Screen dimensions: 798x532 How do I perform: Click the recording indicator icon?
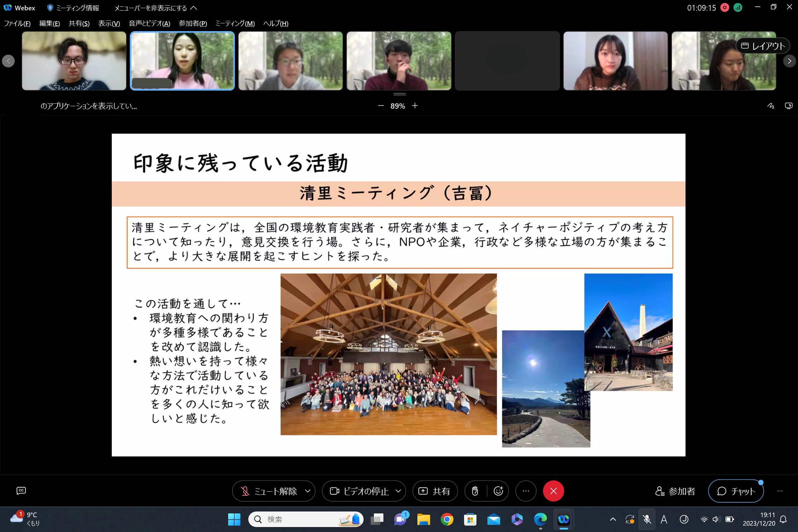(x=724, y=8)
